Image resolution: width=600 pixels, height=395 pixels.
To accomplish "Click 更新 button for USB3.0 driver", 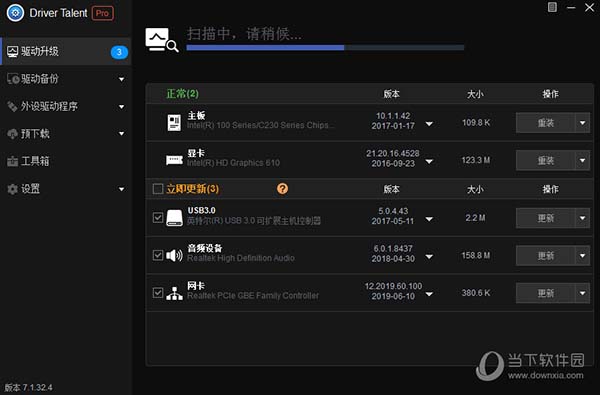I will coord(545,218).
